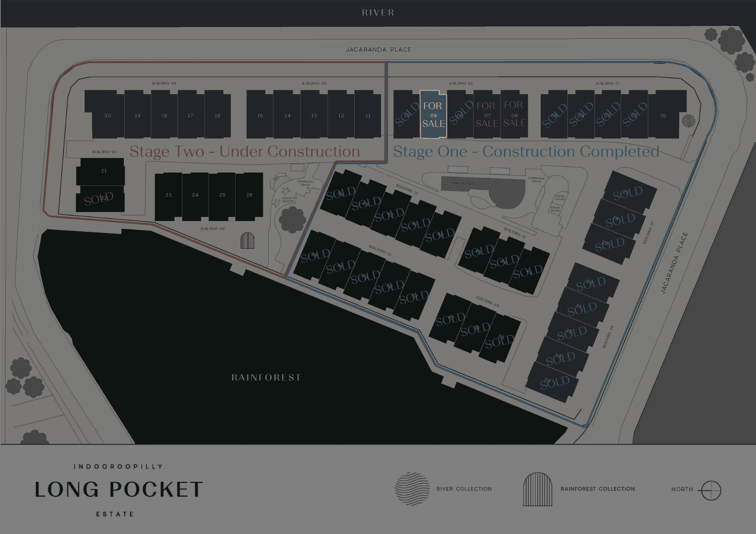Select sold lot 38 in Building 10
Image resolution: width=756 pixels, height=534 pixels.
(x=414, y=297)
